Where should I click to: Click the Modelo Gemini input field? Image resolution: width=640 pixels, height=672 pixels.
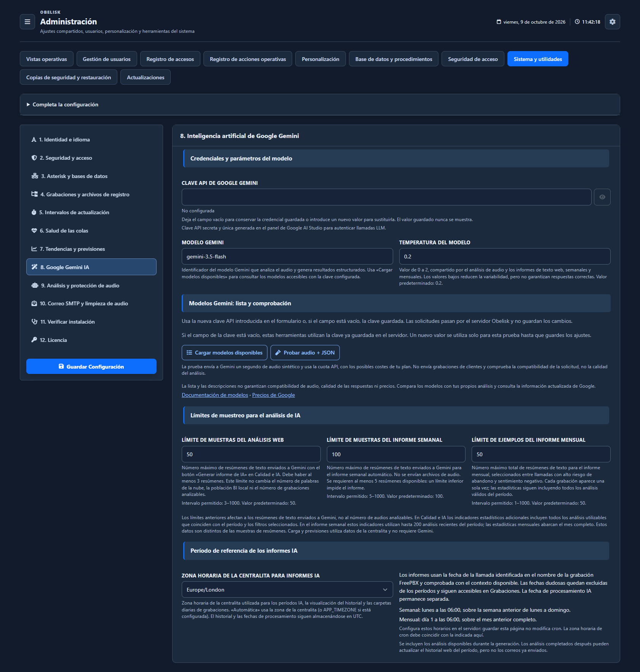(287, 257)
